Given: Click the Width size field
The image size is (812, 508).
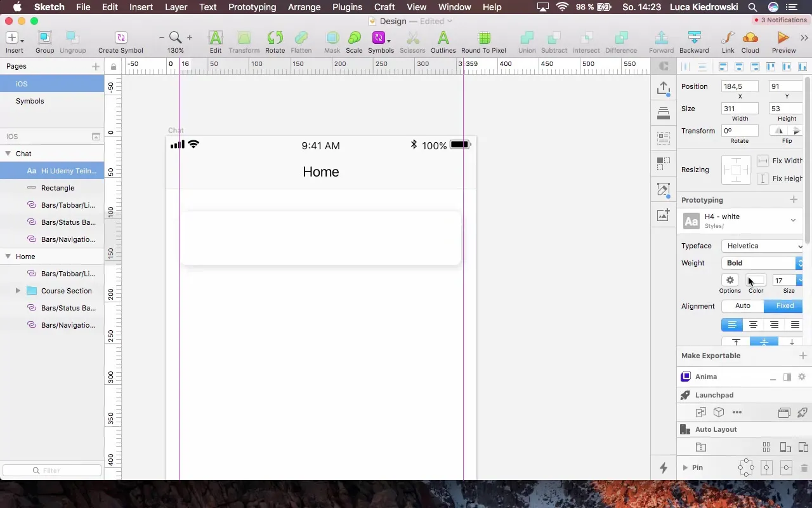Looking at the screenshot, I should point(740,109).
